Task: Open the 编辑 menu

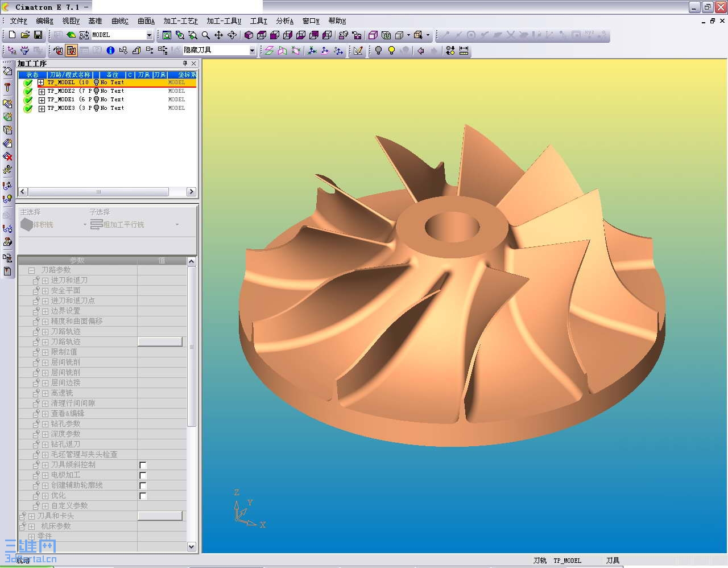Action: click(x=44, y=21)
